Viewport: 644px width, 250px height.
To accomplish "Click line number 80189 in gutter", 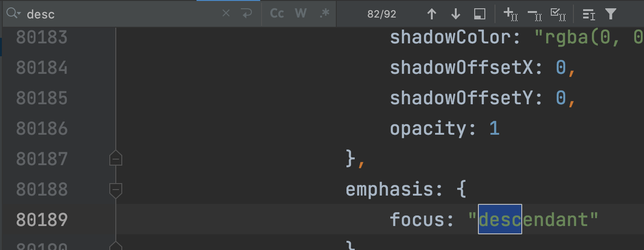I will 42,220.
